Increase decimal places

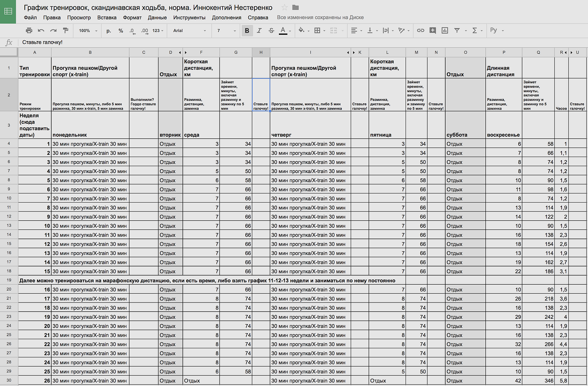tap(144, 31)
